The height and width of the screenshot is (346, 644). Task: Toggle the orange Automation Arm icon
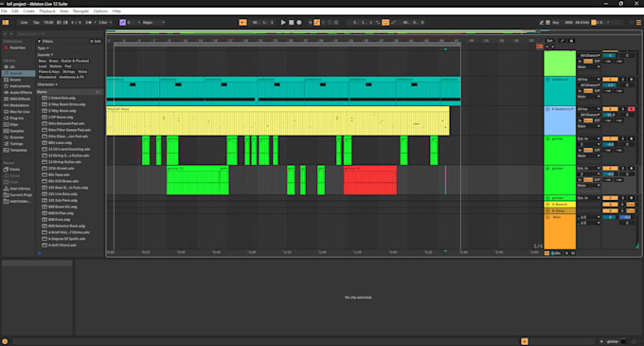[316, 23]
